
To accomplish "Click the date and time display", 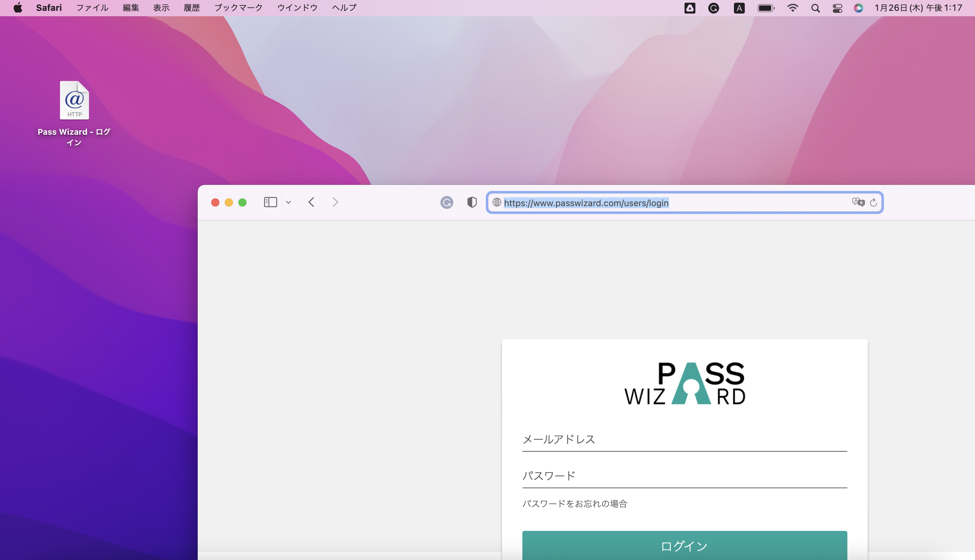I will coord(918,8).
